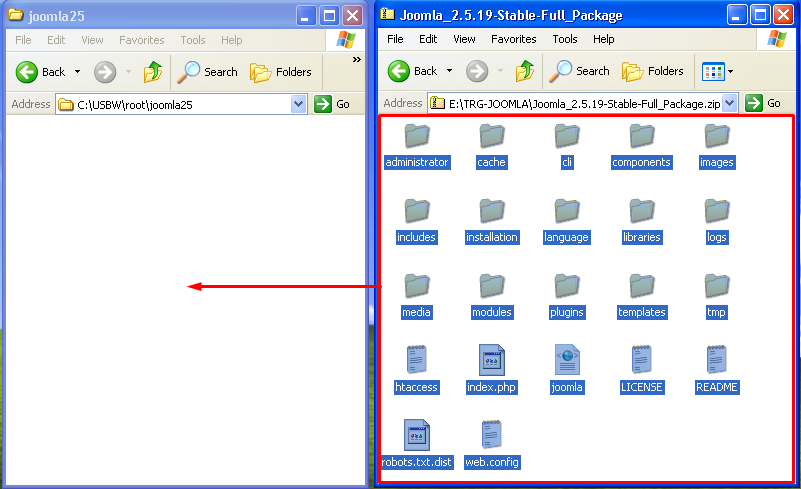
Task: Open Help menu in zip package window
Action: pos(603,39)
